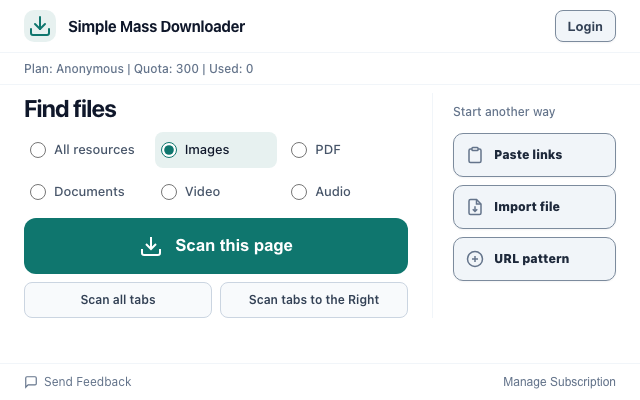Click the Simple Mass Downloader logo icon
The height and width of the screenshot is (400, 640).
(40, 26)
